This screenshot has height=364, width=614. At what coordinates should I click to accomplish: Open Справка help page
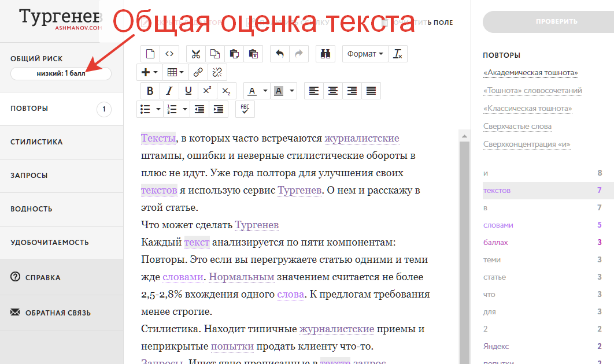pyautogui.click(x=61, y=277)
